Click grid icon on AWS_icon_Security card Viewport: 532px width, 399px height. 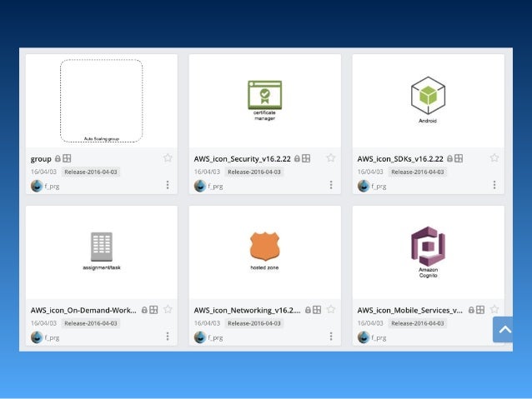point(306,158)
